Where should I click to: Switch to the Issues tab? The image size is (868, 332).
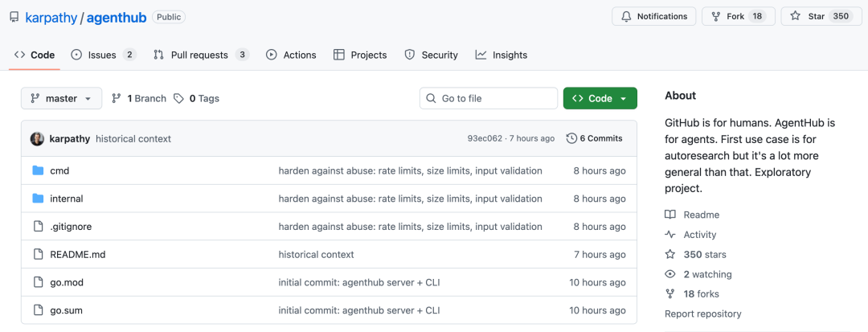(x=103, y=55)
